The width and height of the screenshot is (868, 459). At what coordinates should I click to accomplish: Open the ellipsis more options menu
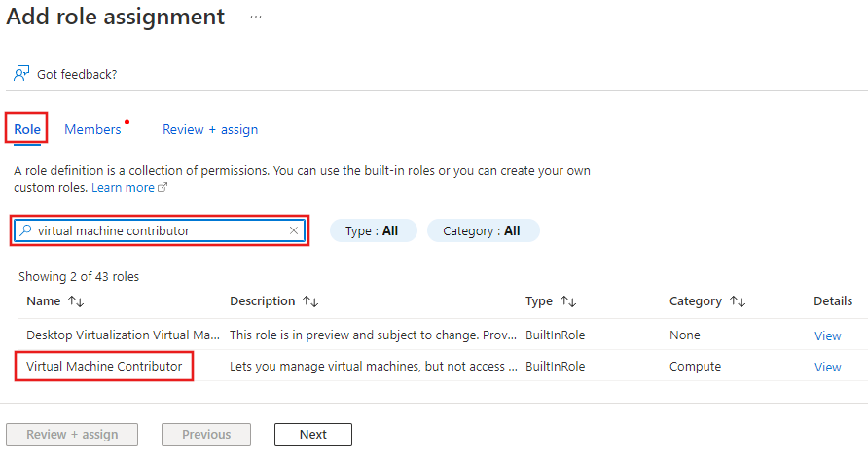coord(256,18)
